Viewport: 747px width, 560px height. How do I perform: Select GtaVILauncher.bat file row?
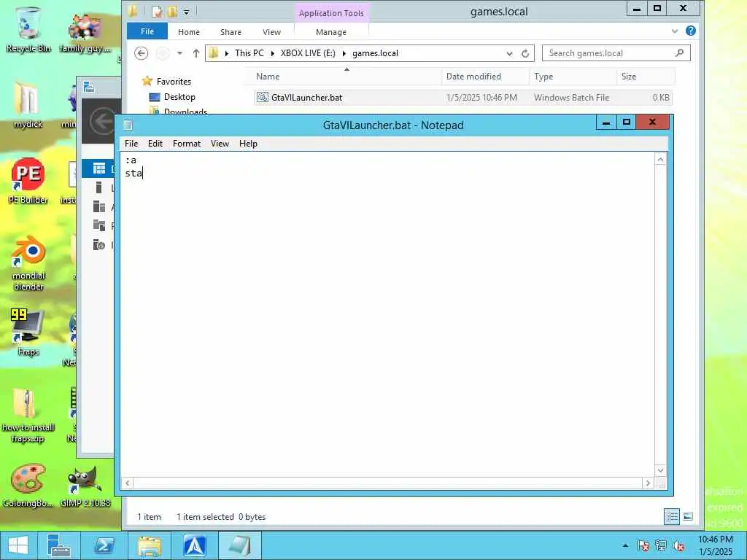(x=462, y=98)
